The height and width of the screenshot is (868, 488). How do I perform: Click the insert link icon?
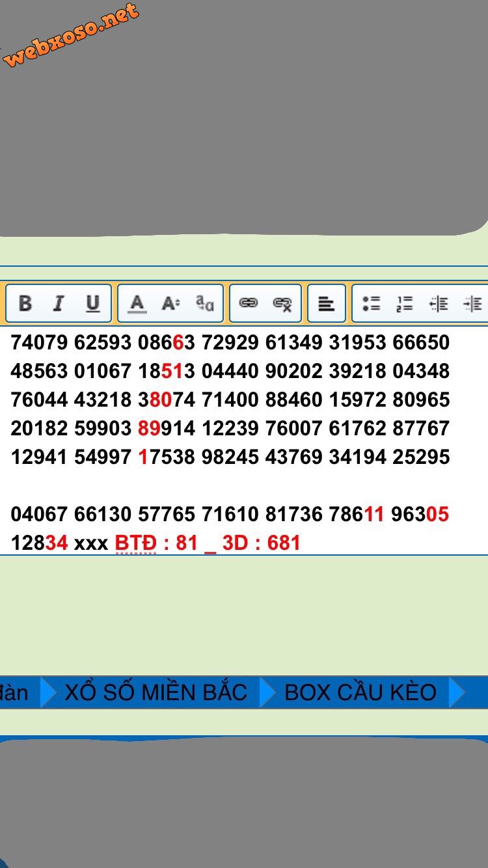click(x=249, y=303)
